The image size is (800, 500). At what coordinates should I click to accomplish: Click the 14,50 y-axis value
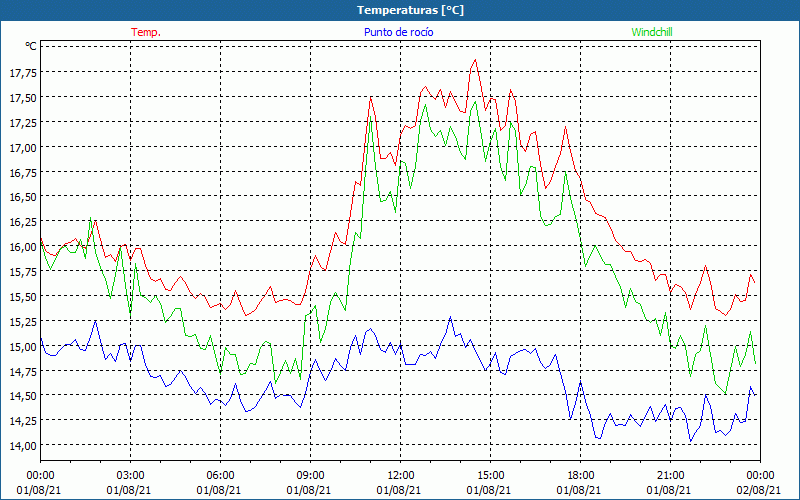pyautogui.click(x=23, y=396)
